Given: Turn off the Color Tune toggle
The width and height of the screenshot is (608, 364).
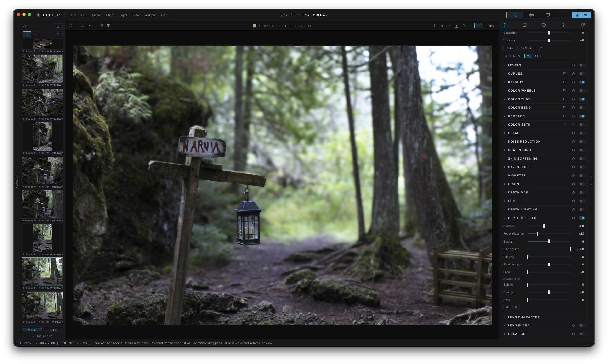Looking at the screenshot, I should click(582, 99).
